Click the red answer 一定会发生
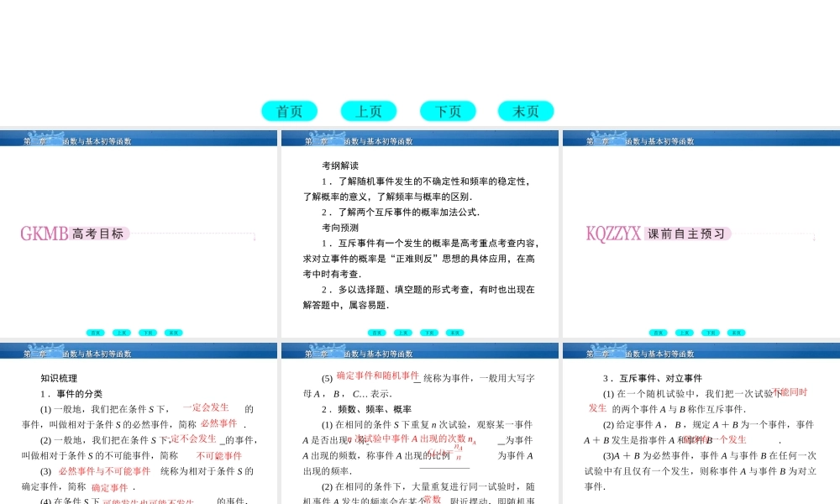Screen dimensions: 840x504 coord(206,407)
